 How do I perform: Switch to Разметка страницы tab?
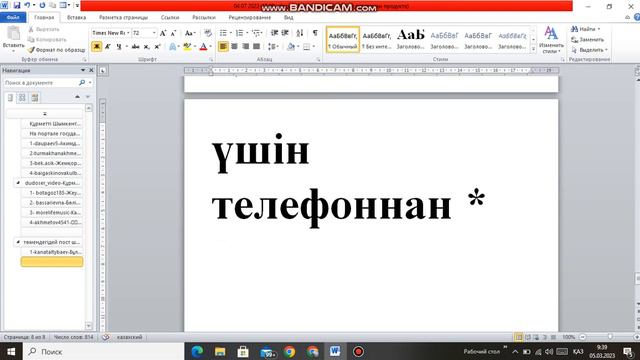(x=123, y=18)
